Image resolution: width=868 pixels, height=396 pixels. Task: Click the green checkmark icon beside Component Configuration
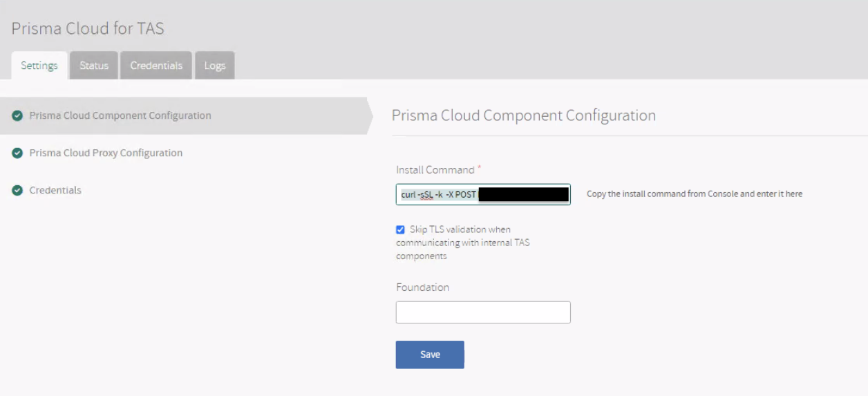pos(17,116)
